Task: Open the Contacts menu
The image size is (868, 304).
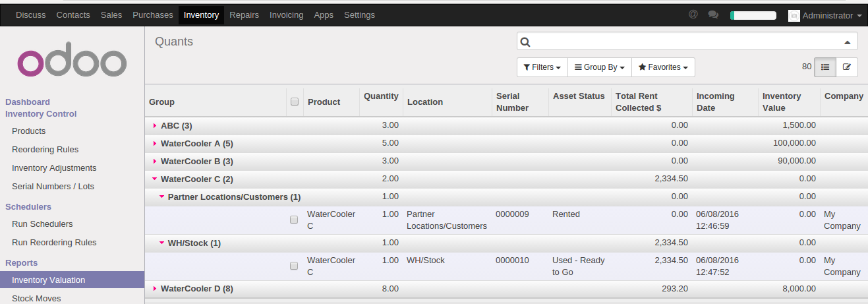Action: tap(73, 15)
